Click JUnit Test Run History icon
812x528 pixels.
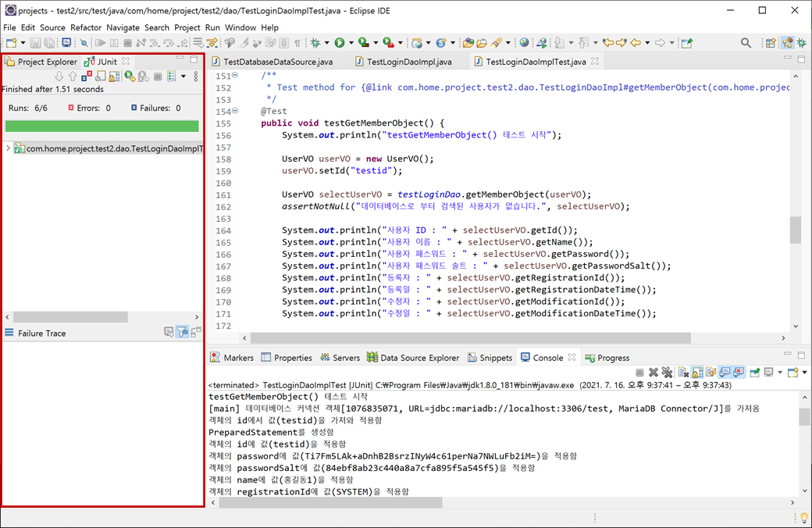click(x=172, y=77)
